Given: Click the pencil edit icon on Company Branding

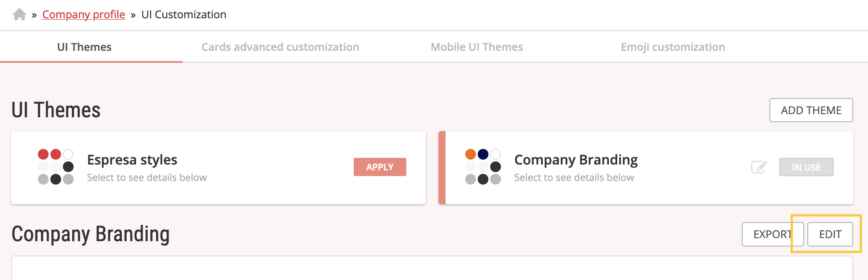Looking at the screenshot, I should point(759,167).
